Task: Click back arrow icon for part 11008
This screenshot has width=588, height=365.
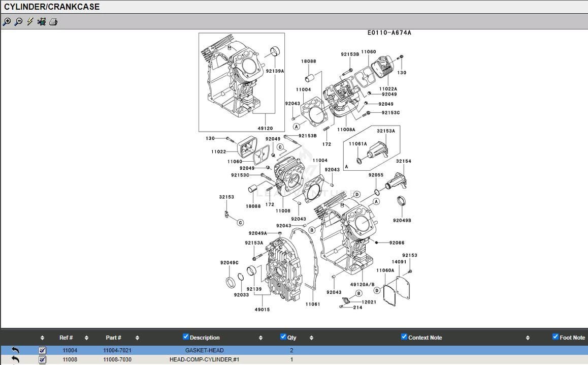Action: click(15, 359)
